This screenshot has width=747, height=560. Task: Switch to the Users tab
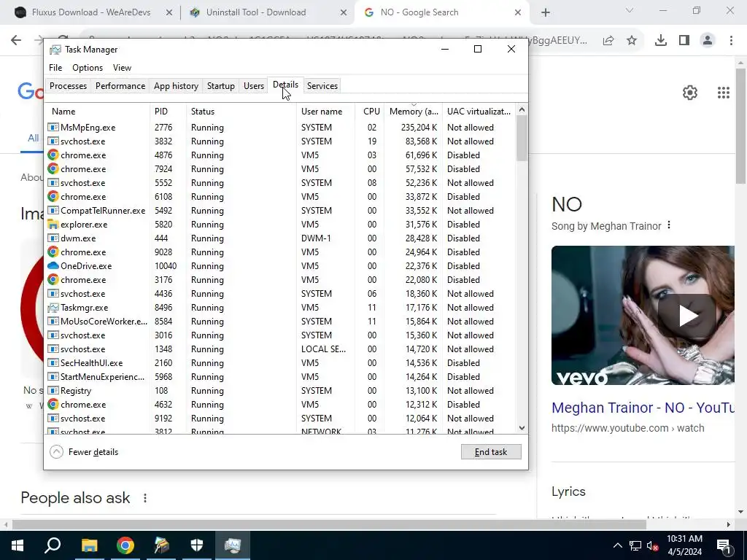253,86
